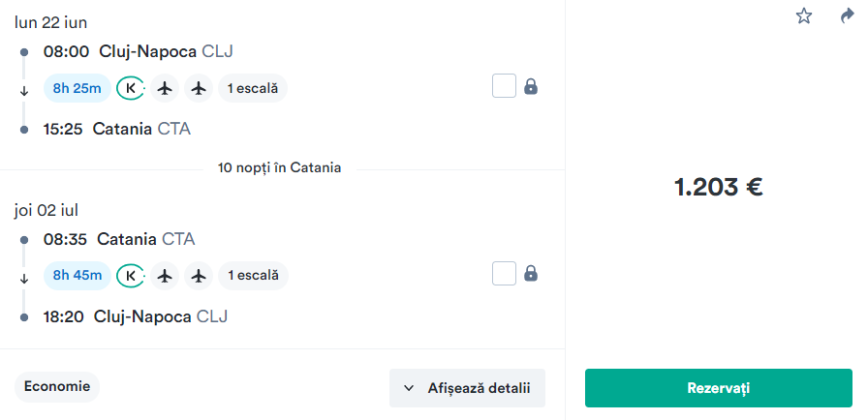
Task: Click the 1 escală badge on outbound flight
Action: point(253,88)
